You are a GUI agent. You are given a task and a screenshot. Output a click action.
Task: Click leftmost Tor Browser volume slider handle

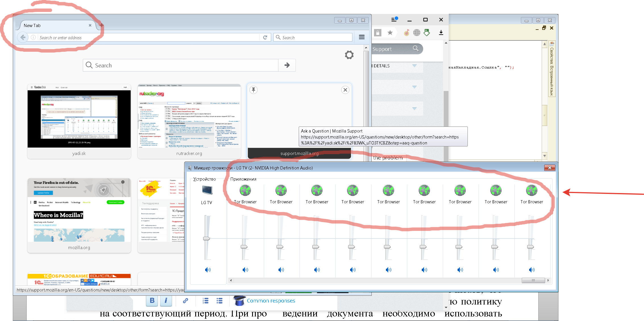tap(244, 247)
